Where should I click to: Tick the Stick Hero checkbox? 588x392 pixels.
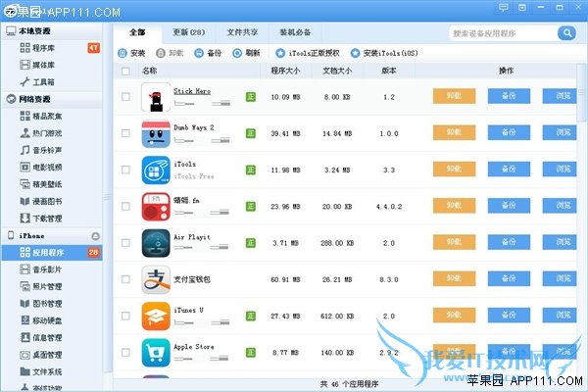(125, 97)
